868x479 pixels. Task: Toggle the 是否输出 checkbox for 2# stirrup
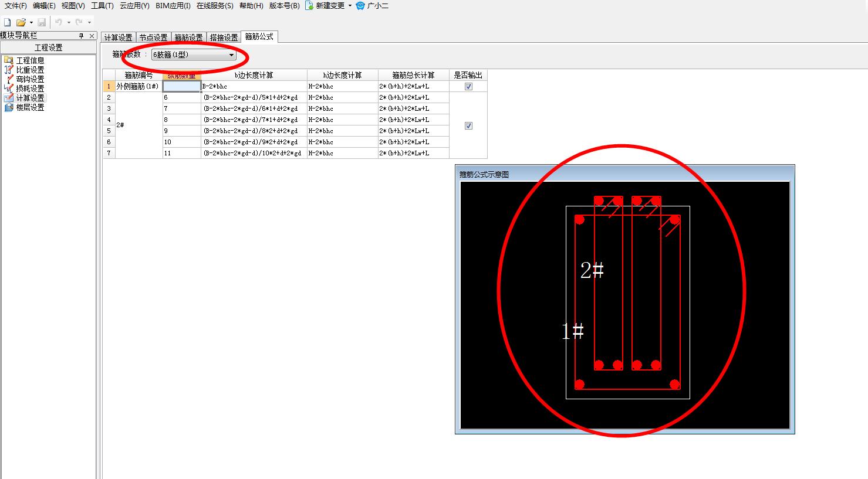pyautogui.click(x=468, y=125)
